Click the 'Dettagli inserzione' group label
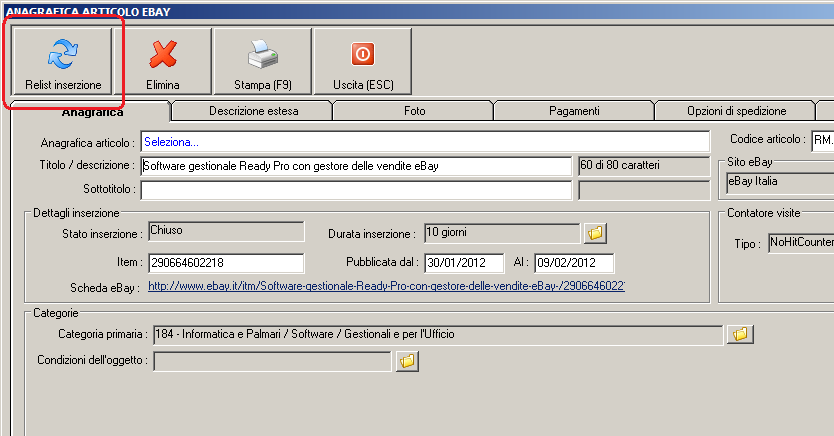The image size is (834, 436). pos(76,213)
